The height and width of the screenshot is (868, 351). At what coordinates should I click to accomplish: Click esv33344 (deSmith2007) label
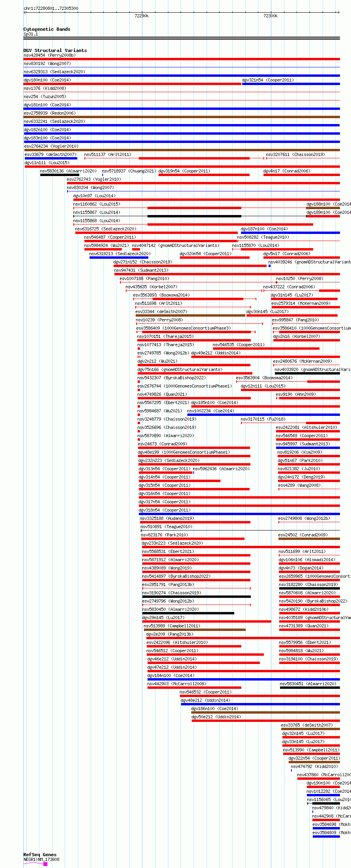point(161,312)
